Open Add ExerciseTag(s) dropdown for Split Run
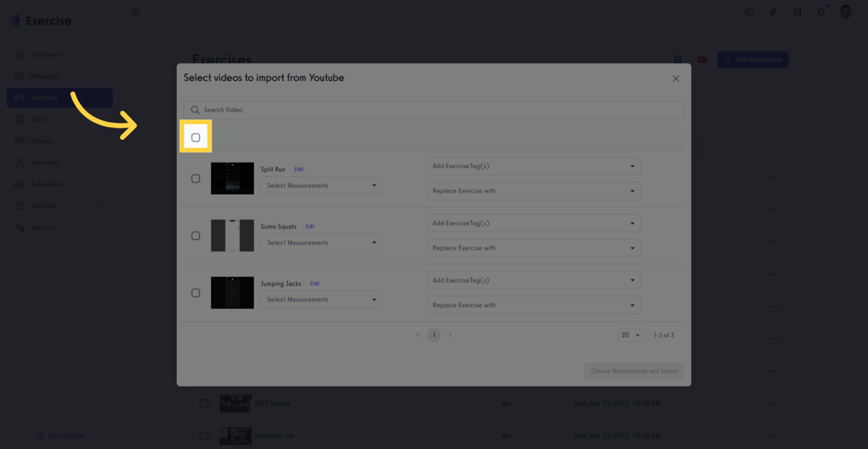The image size is (868, 449). (x=533, y=166)
